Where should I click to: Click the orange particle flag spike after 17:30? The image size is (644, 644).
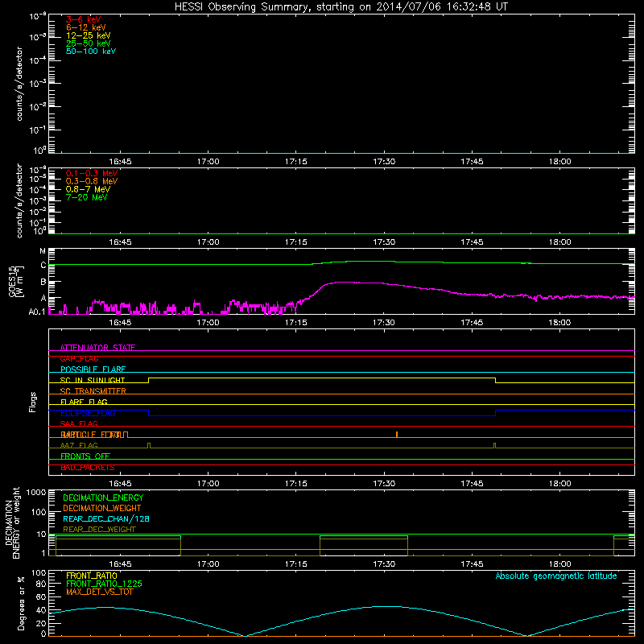tap(397, 434)
